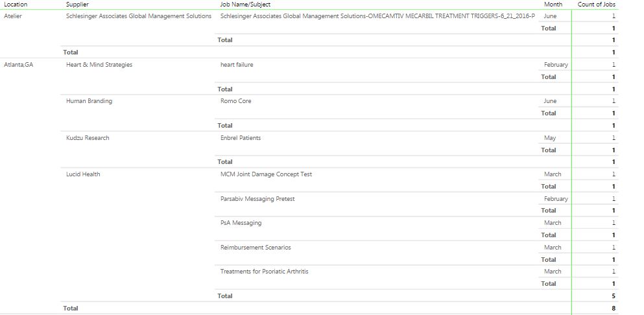Click the Atlanta,GA location Total label
Image resolution: width=644 pixels, height=315 pixels.
71,308
